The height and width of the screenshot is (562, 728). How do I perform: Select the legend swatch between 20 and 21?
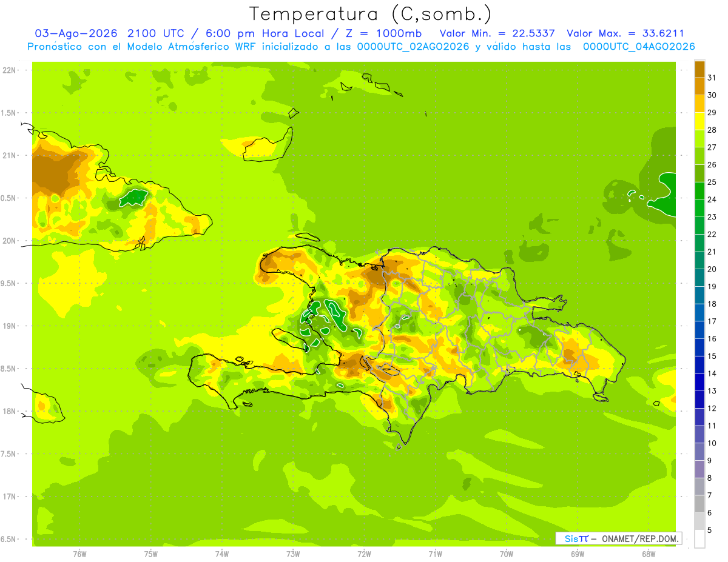[x=699, y=260]
